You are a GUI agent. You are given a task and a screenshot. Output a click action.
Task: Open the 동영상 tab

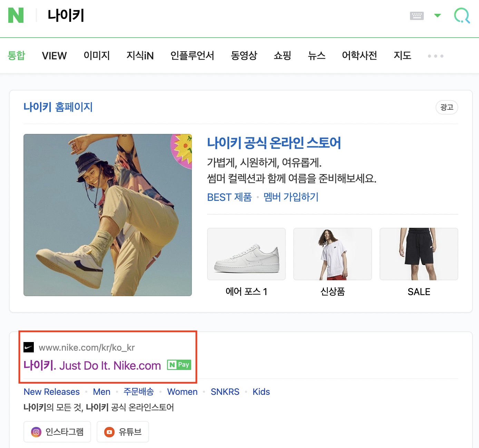pos(244,56)
